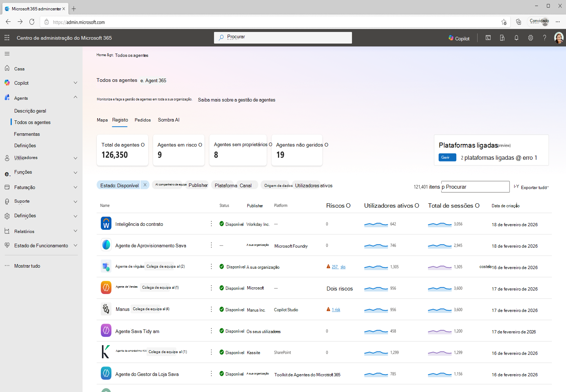Open Cloud Shell terminal icon
This screenshot has width=566, height=392.
tap(488, 38)
